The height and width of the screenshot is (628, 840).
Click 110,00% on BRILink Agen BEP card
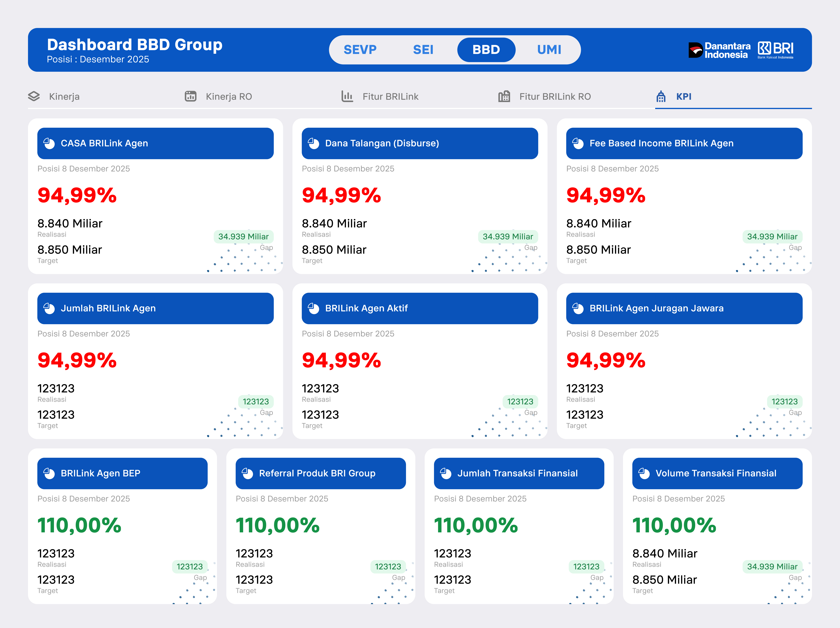[79, 526]
